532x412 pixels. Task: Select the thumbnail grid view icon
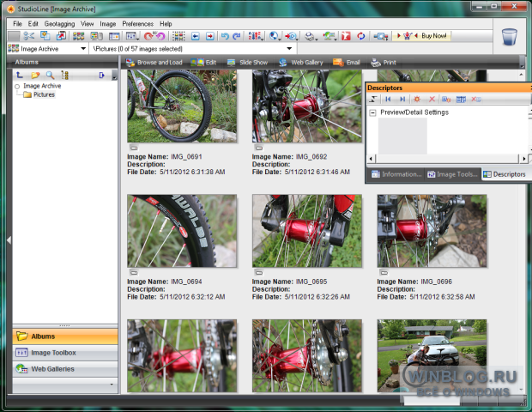click(x=78, y=36)
